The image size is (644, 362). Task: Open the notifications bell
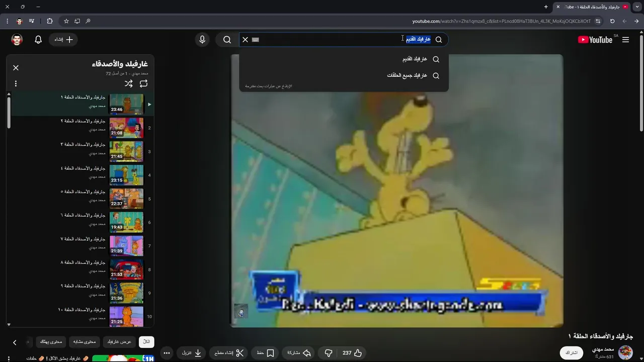click(38, 40)
